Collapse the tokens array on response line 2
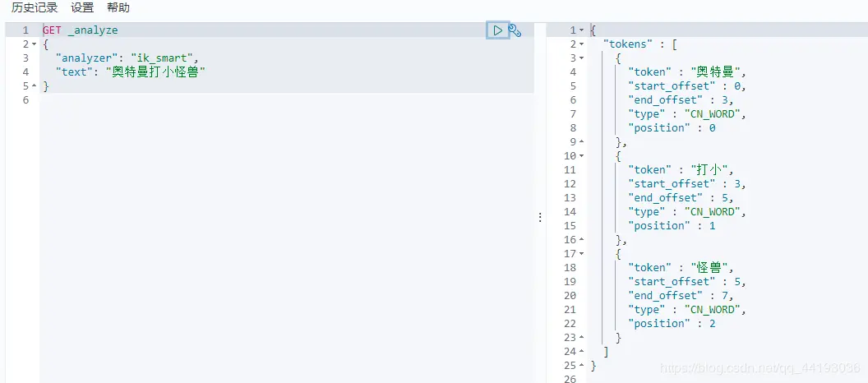868x383 pixels. [581, 44]
